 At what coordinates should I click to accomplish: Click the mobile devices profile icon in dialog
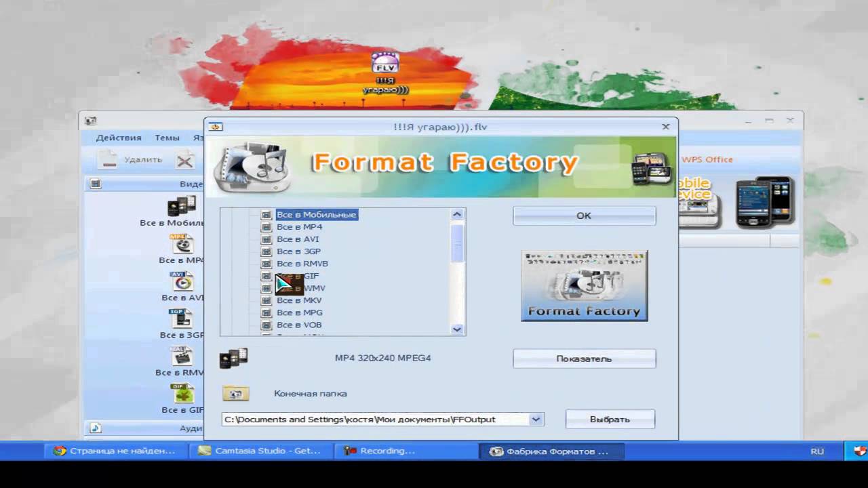pyautogui.click(x=234, y=358)
